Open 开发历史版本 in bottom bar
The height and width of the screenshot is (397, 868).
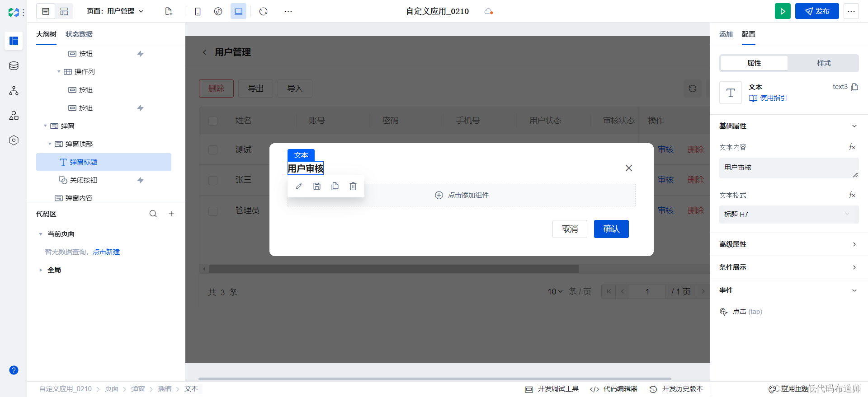point(676,389)
